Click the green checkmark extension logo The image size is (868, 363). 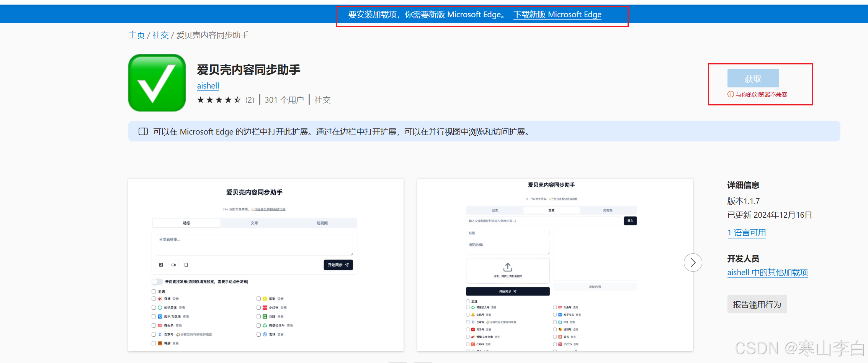(x=157, y=83)
